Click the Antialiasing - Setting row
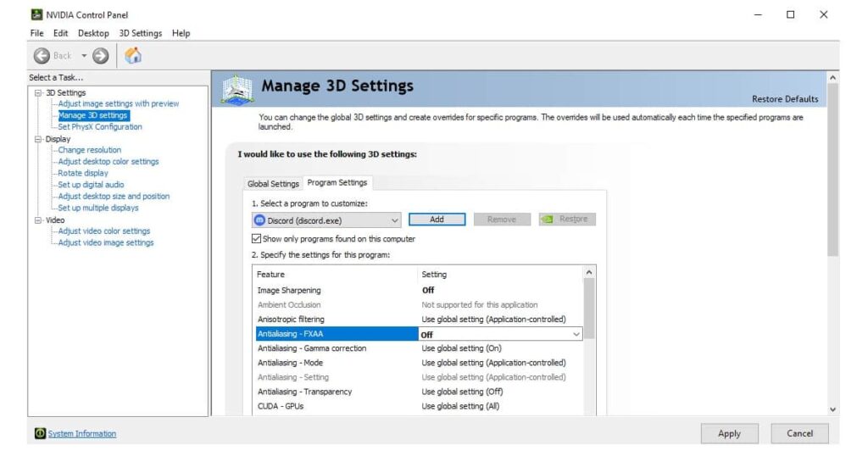 419,377
